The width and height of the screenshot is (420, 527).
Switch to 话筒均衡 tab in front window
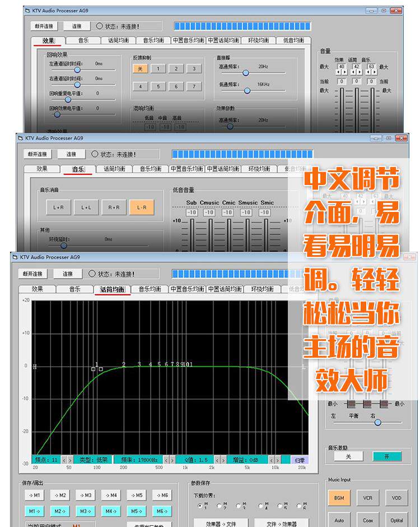pos(112,289)
